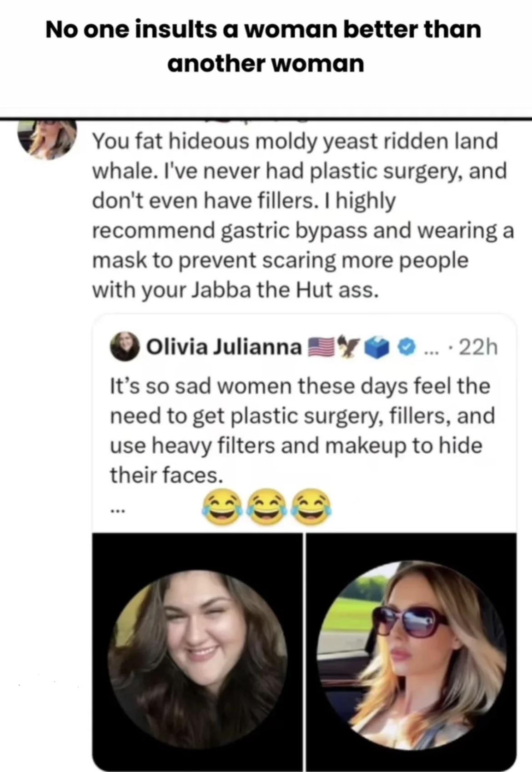Click the middle laughing-crying emoji
The height and width of the screenshot is (772, 532).
(x=266, y=507)
